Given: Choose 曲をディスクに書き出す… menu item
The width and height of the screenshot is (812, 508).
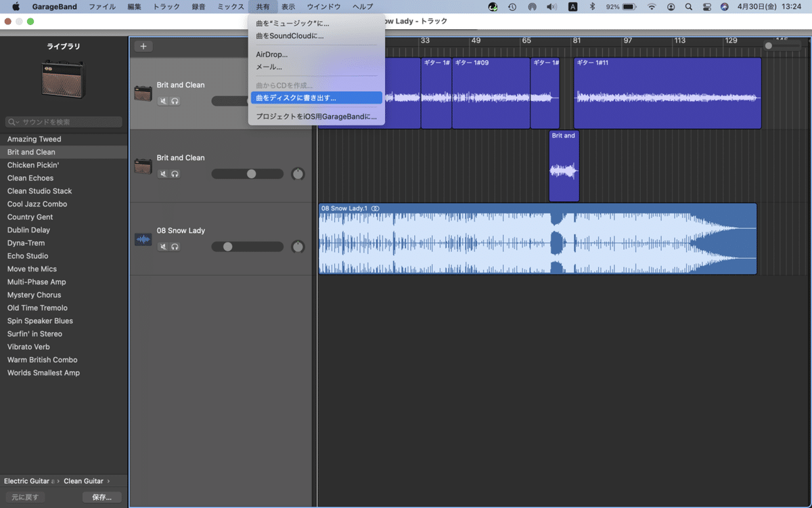Looking at the screenshot, I should point(316,98).
